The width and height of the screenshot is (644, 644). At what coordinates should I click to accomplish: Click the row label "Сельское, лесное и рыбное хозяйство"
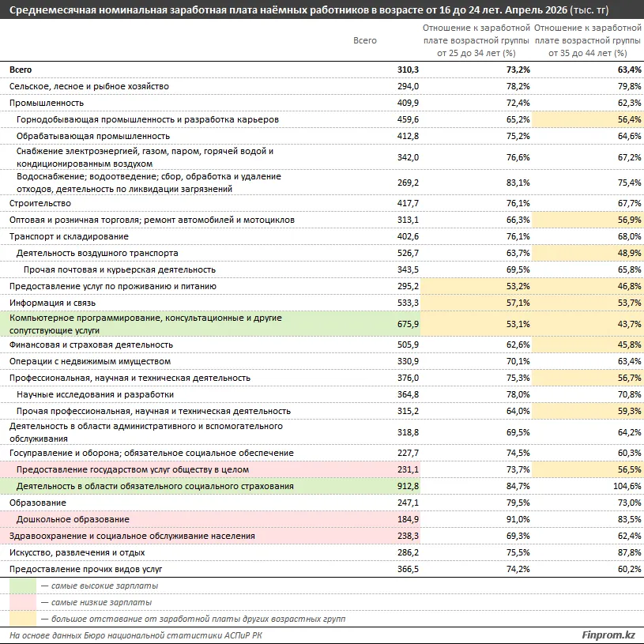(x=89, y=86)
